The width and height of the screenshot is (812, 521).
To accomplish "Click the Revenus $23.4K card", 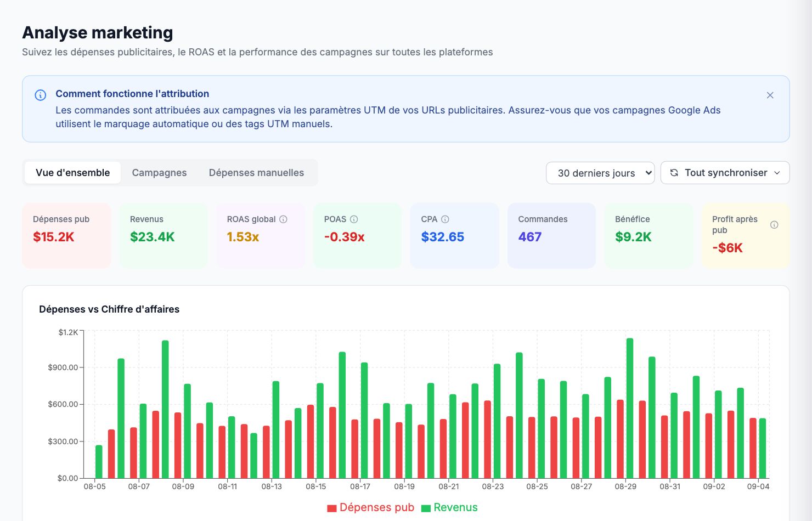I will (x=163, y=236).
